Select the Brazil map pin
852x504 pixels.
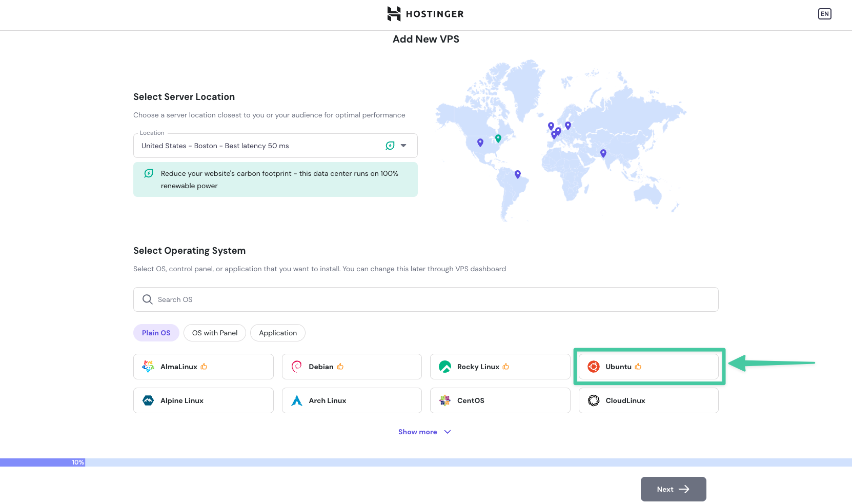tap(518, 174)
